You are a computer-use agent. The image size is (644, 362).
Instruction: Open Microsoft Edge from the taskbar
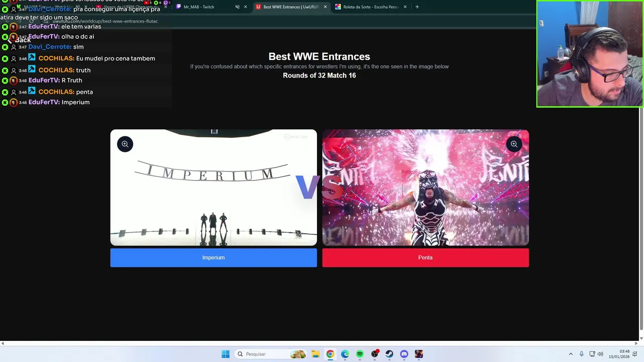pyautogui.click(x=345, y=354)
